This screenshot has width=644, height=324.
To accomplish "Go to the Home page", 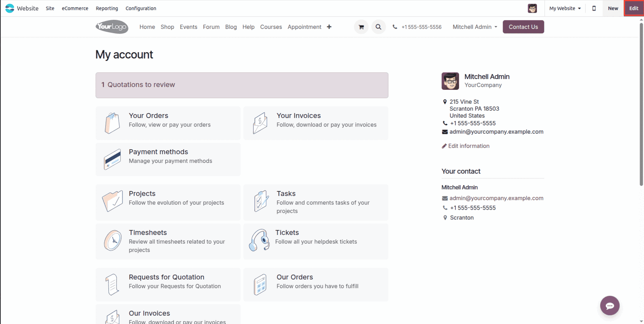I will pyautogui.click(x=147, y=27).
